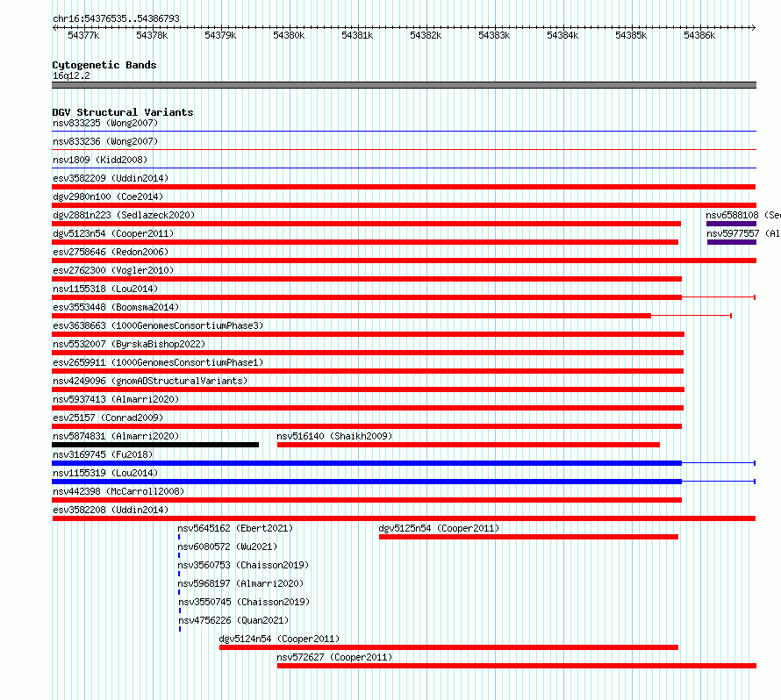The image size is (781, 700).
Task: Open esv2659911 (1000GenomesConsortiumPhase1) variant
Action: pos(158,362)
